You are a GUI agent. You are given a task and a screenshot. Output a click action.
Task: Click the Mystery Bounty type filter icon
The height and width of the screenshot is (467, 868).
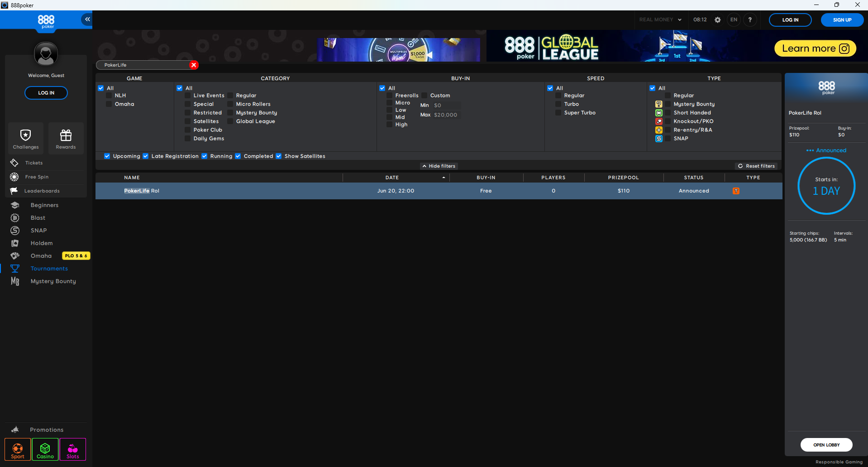click(659, 104)
